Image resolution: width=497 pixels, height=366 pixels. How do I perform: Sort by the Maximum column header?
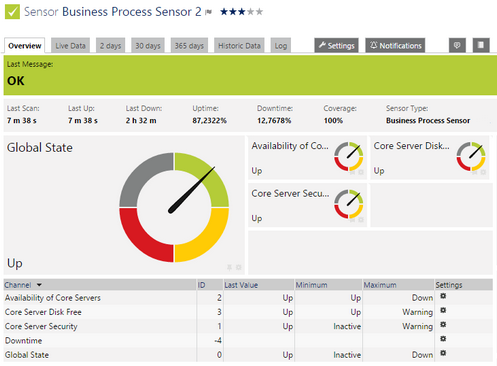tap(380, 285)
